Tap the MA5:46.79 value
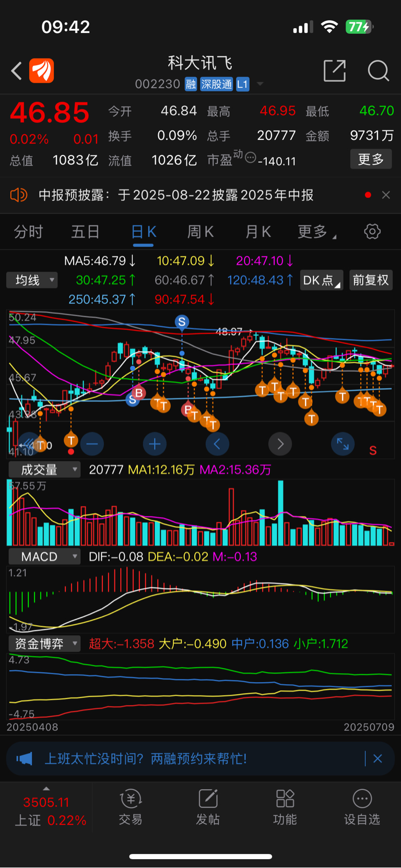The width and height of the screenshot is (401, 868). pyautogui.click(x=100, y=260)
